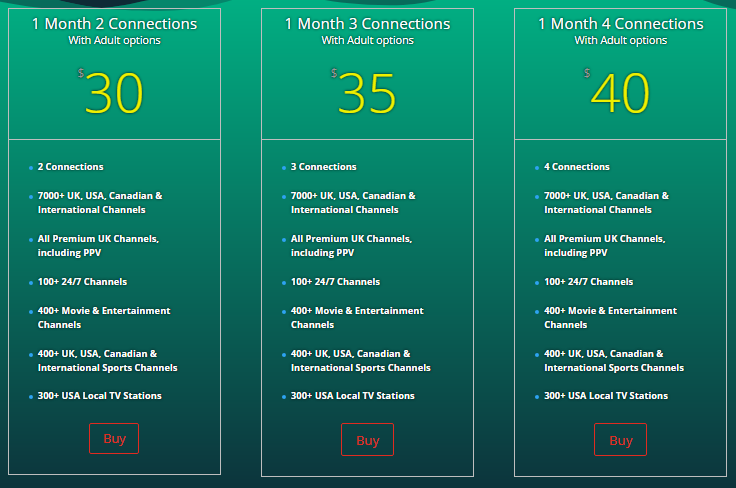Buy the 1 Month 2 Connections plan
Image resolution: width=736 pixels, height=488 pixels.
(x=114, y=438)
